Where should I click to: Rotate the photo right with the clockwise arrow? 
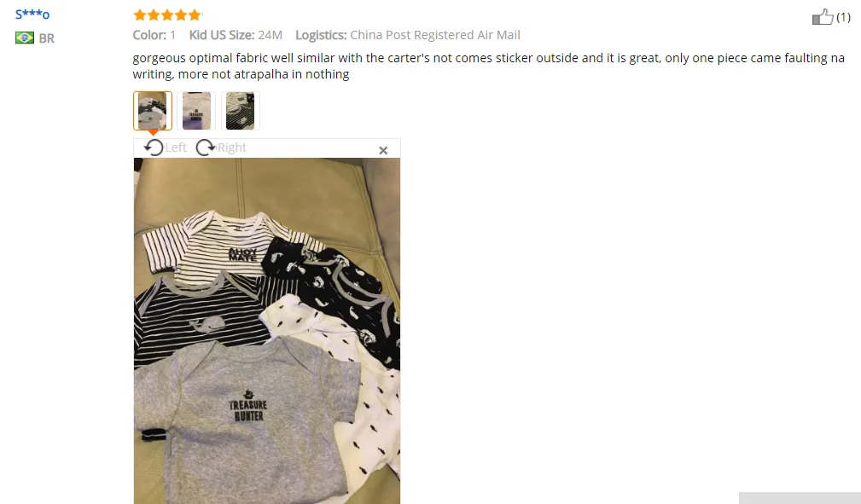206,148
